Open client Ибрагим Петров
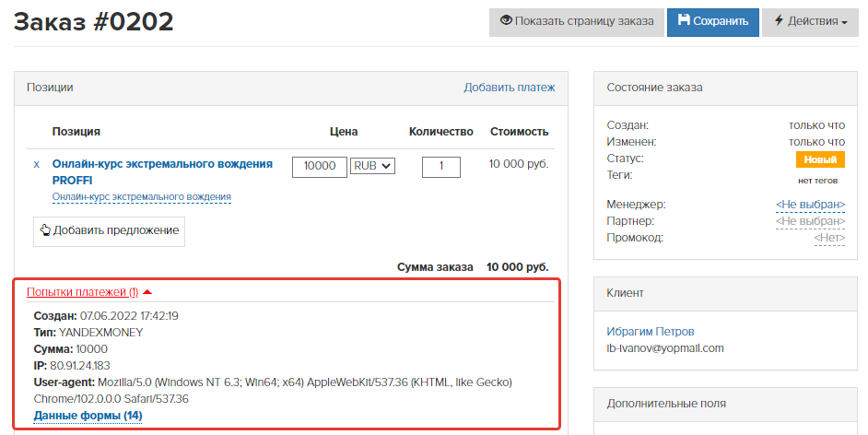Image resolution: width=868 pixels, height=435 pixels. point(651,332)
